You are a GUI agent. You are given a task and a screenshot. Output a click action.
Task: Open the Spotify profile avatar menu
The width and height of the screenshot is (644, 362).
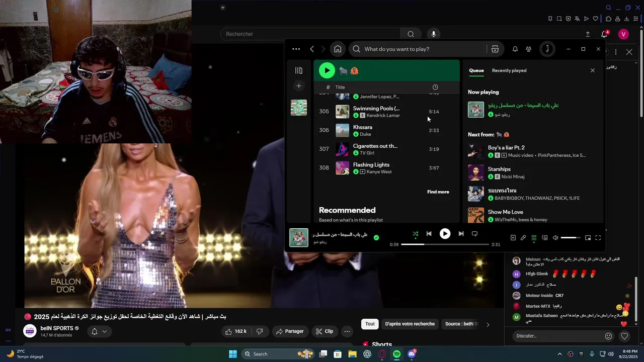(547, 49)
